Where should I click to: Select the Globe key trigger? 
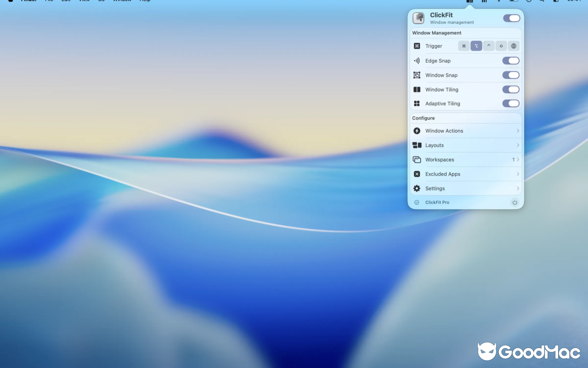click(514, 46)
